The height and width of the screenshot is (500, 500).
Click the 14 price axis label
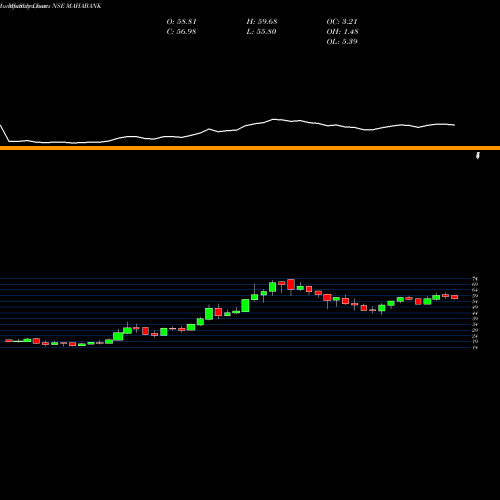click(x=475, y=348)
